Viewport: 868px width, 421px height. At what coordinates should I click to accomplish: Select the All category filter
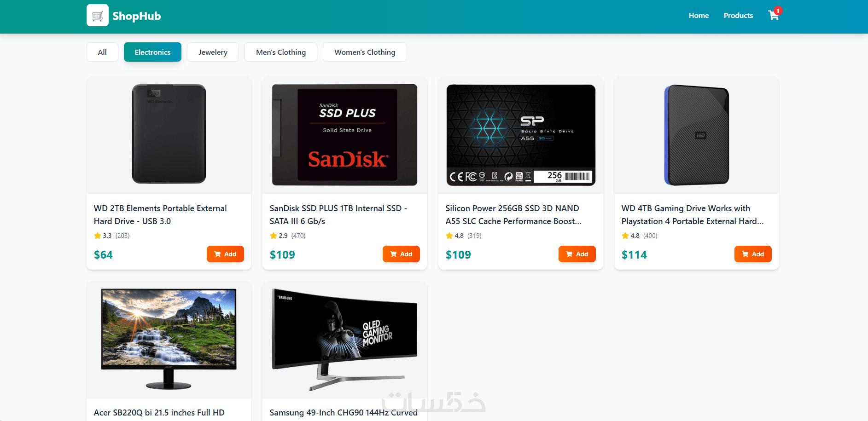[x=102, y=52]
